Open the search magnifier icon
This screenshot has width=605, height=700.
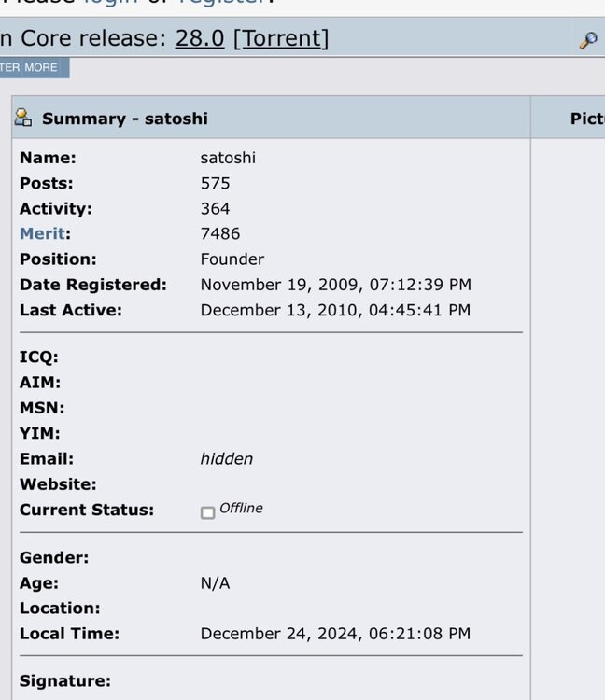click(x=588, y=40)
